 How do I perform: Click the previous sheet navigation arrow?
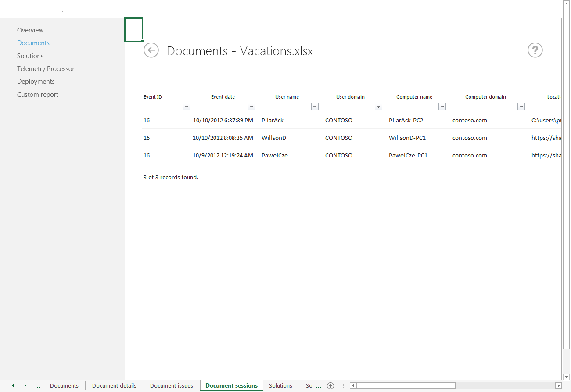pos(13,386)
